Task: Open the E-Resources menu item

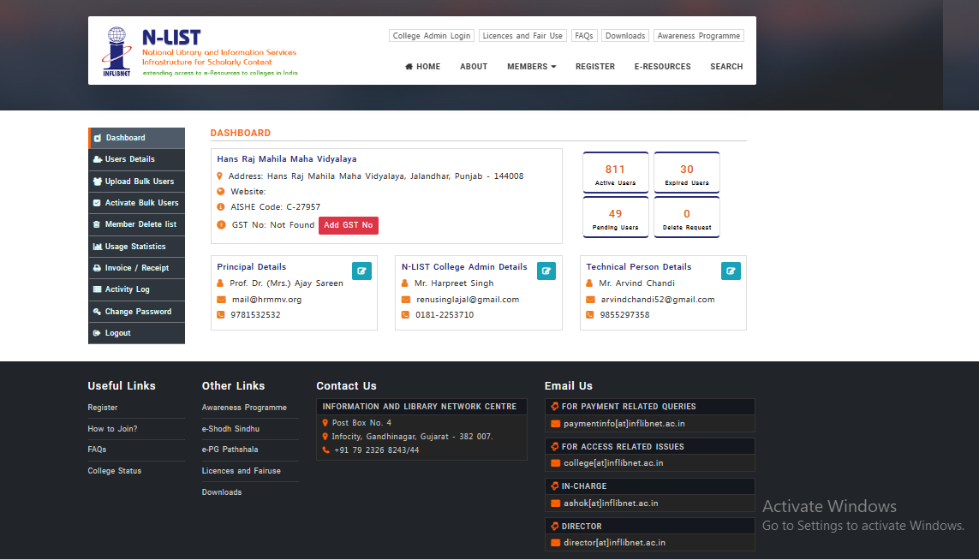Action: tap(662, 67)
